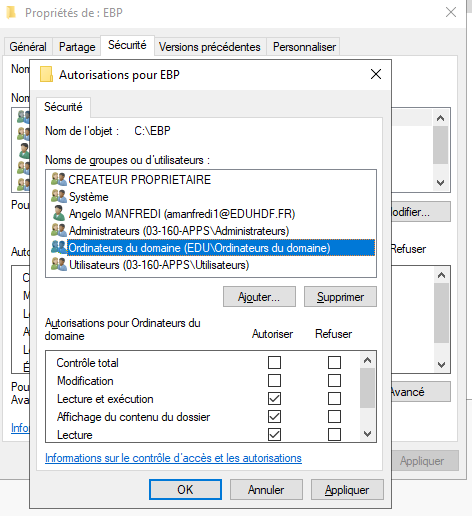Click the Système group icon
Image resolution: width=472 pixels, height=516 pixels.
click(59, 196)
